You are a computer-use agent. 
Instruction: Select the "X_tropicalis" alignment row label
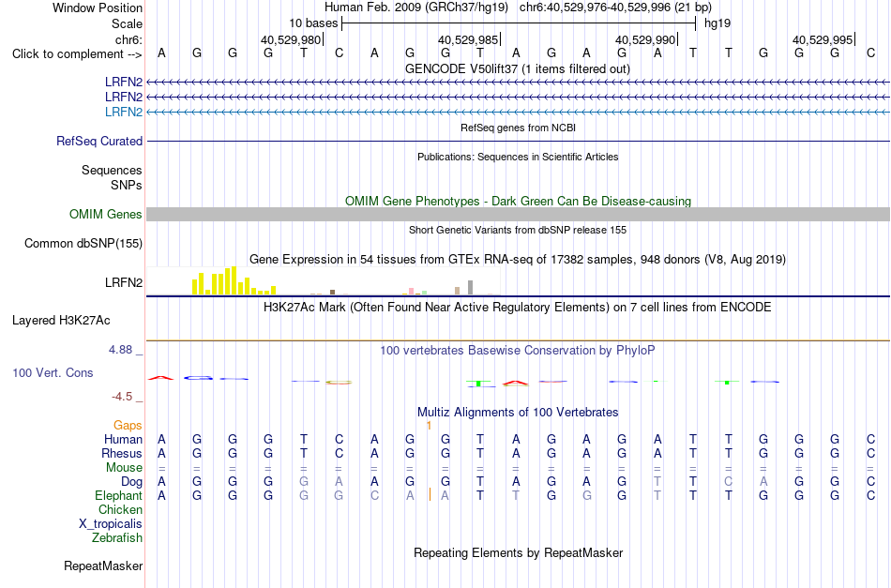point(111,524)
